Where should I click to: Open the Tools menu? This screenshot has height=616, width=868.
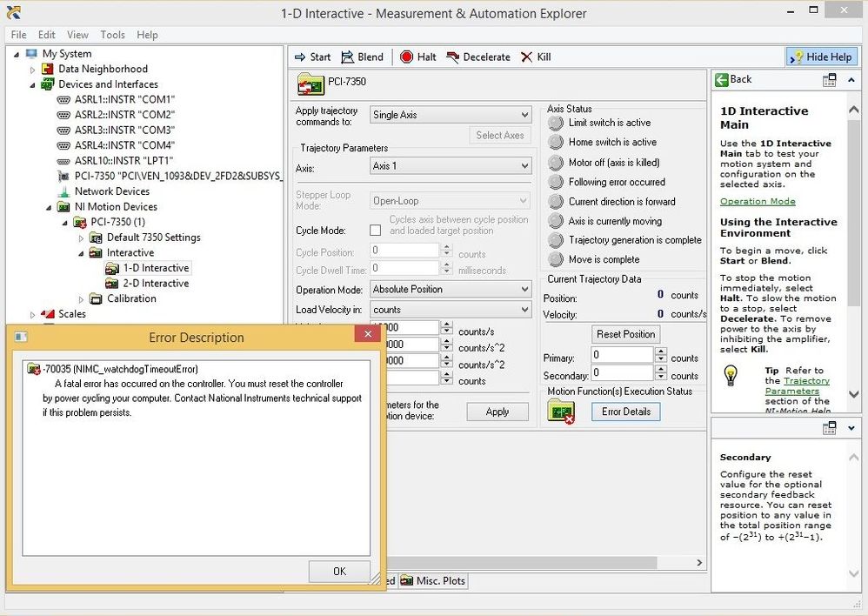point(112,35)
